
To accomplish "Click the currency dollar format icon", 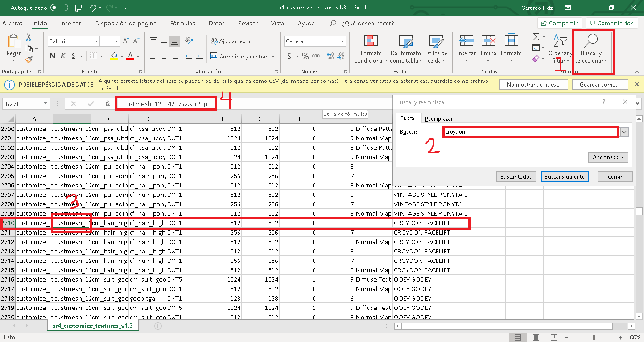I will 289,56.
